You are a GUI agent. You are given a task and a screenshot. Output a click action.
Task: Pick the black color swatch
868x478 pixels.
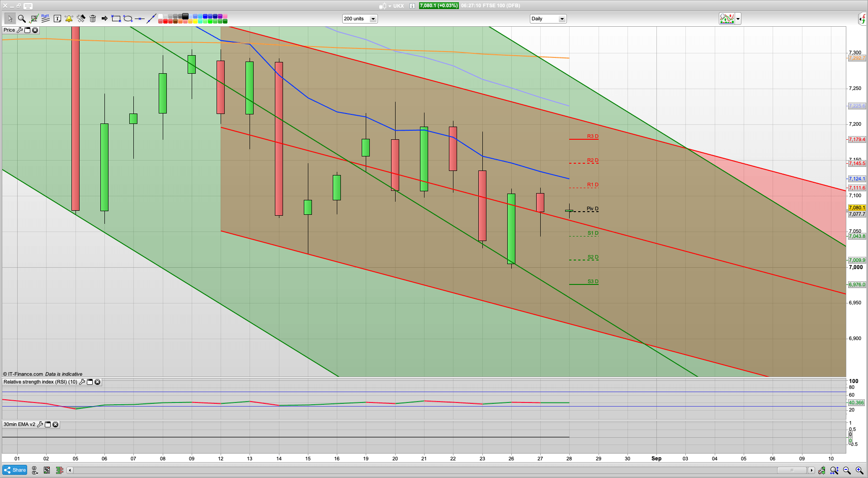tap(185, 16)
